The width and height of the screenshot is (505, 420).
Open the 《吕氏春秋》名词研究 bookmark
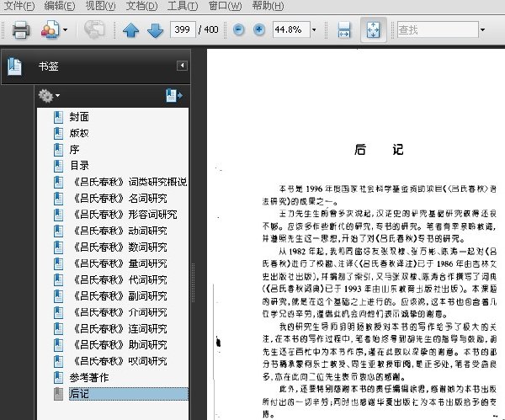pyautogui.click(x=120, y=198)
